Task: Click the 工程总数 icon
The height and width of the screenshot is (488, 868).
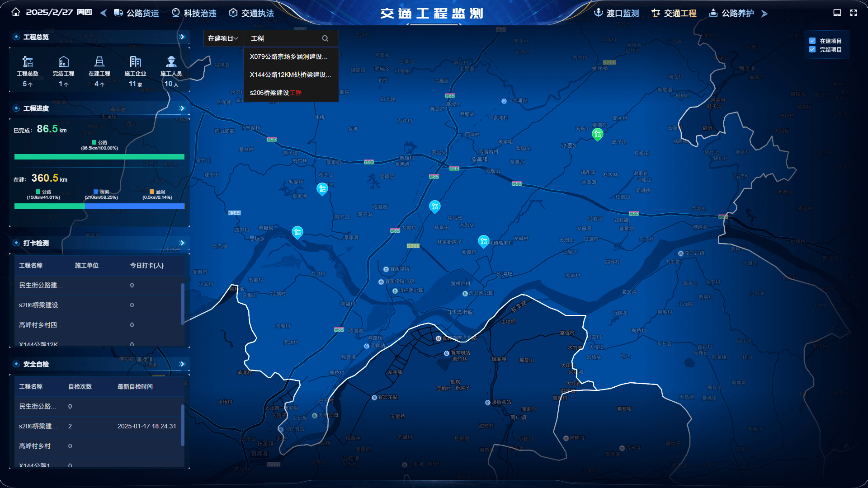Action: pos(28,61)
